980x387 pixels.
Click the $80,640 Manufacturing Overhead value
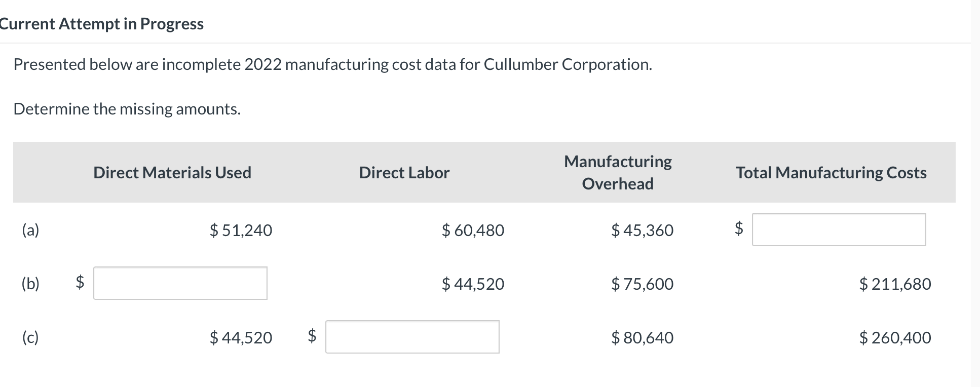(x=642, y=338)
